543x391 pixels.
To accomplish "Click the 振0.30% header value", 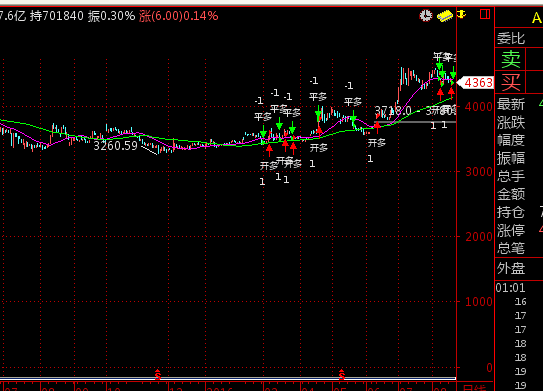I will (x=111, y=16).
